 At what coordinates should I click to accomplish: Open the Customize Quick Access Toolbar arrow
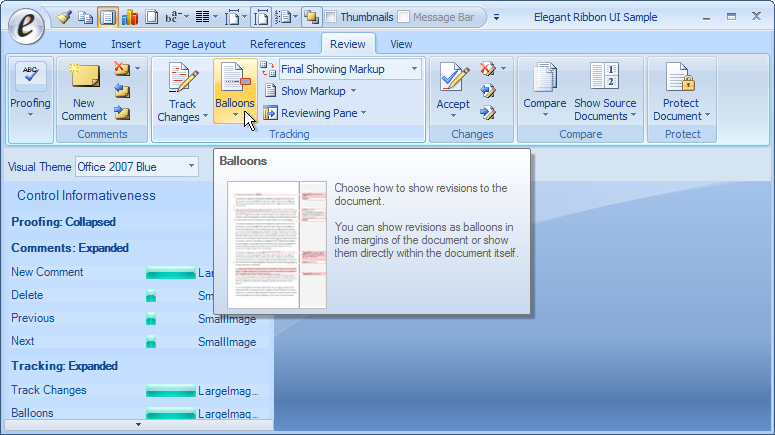click(496, 17)
